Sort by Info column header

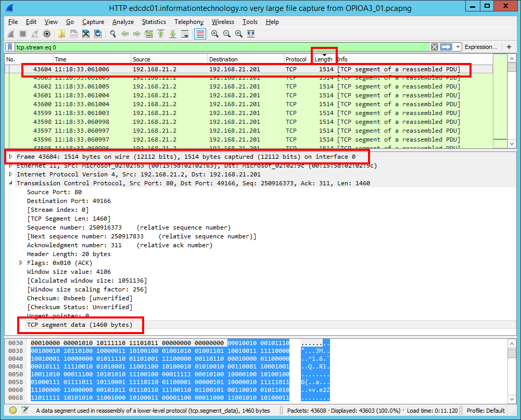pos(414,59)
